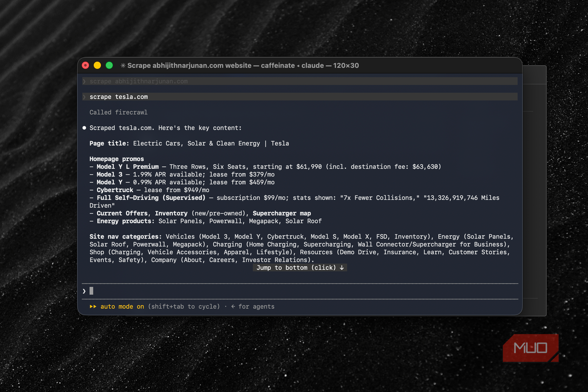Click the "Site nav categories:" label
Image resolution: width=588 pixels, height=392 pixels.
tap(126, 237)
